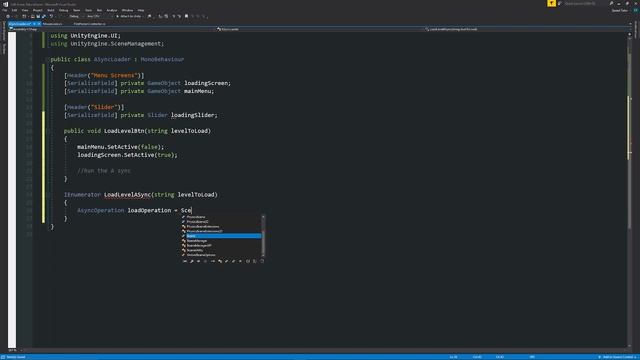Collapse the LoadLevelASync method block
This screenshot has width=640, height=360.
pos(48,195)
